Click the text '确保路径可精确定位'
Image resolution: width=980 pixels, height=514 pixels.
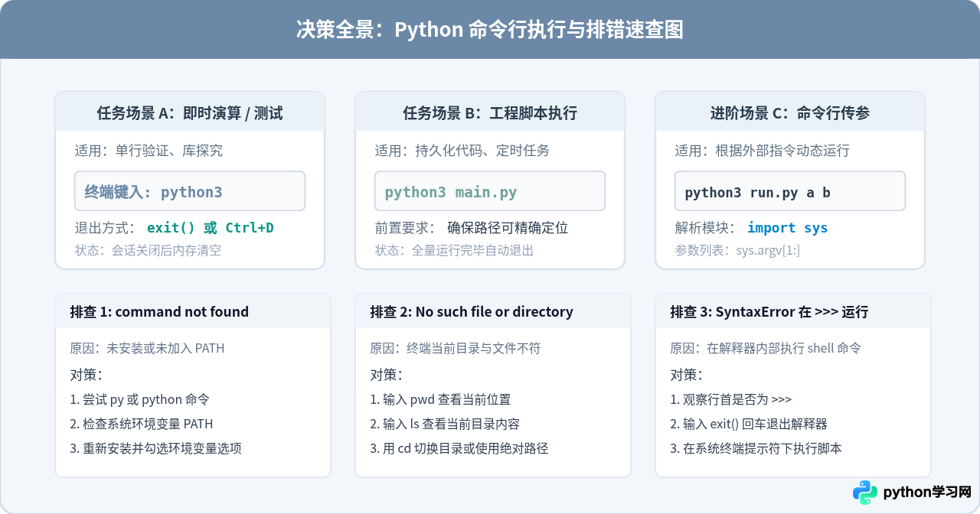pos(508,228)
